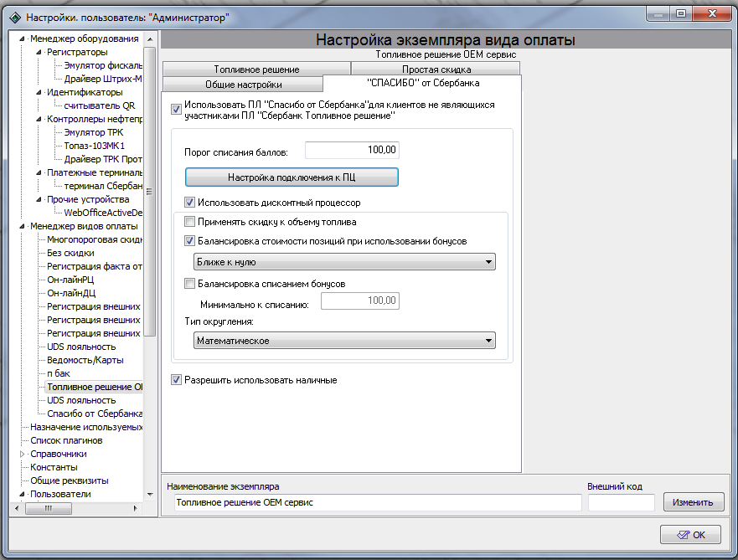Image resolution: width=738 pixels, height=560 pixels.
Task: Select 'Эмулятор ТРК' tree item
Action: point(94,132)
